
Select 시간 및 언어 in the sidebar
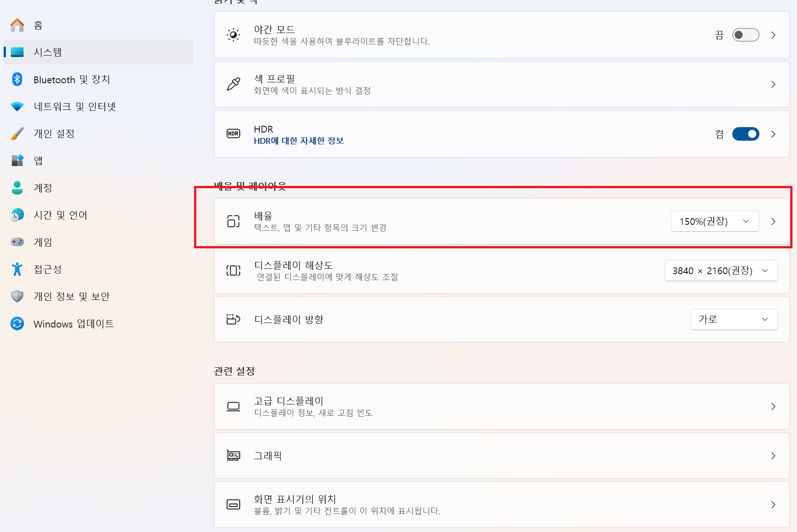click(x=60, y=215)
